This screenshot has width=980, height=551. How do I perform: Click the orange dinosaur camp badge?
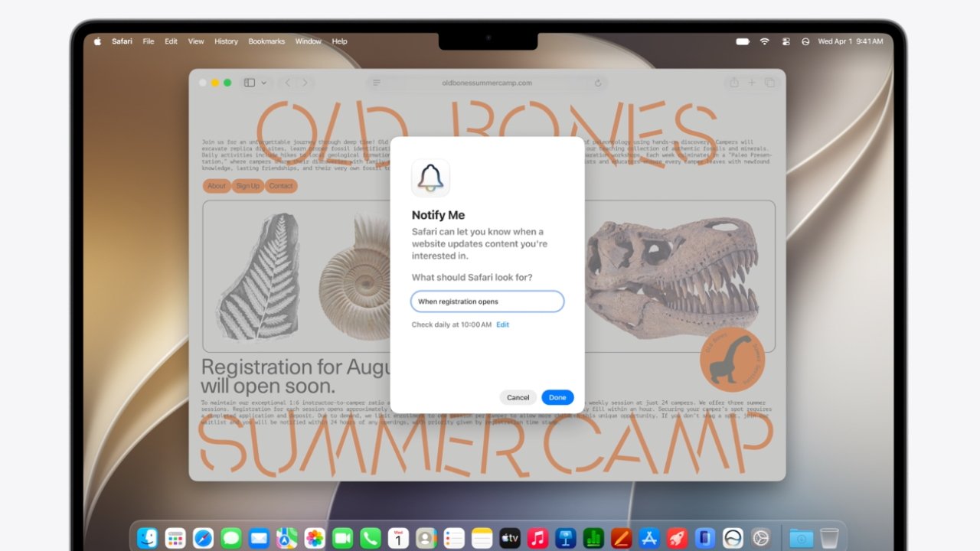733,360
